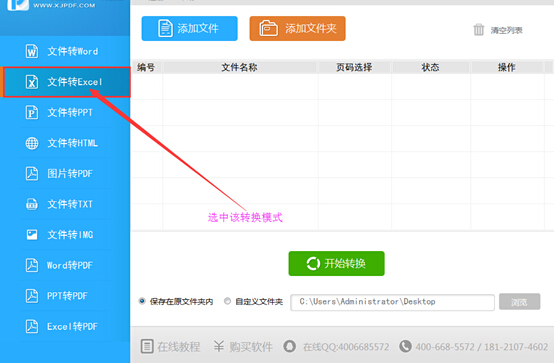
Task: Select 保存在原文件夹内 radio option
Action: (x=142, y=301)
